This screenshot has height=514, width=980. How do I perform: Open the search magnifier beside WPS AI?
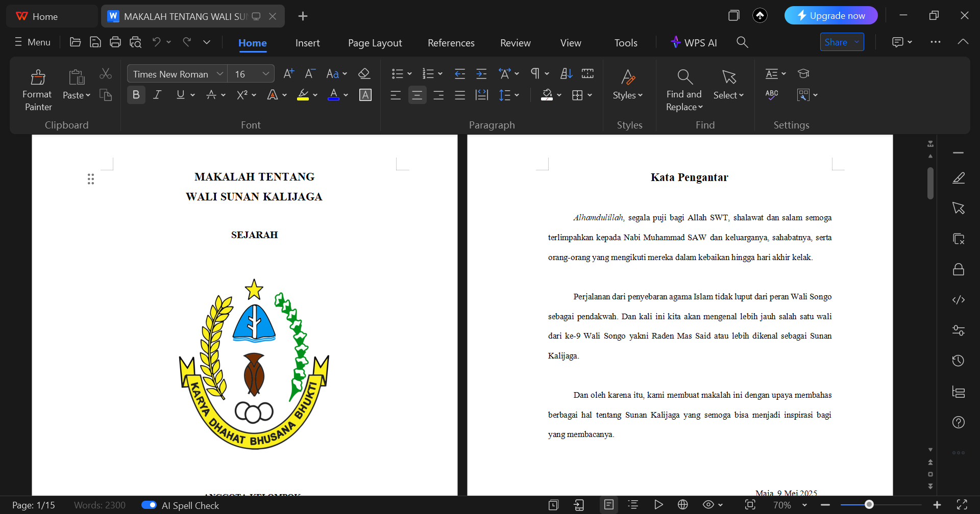point(742,42)
